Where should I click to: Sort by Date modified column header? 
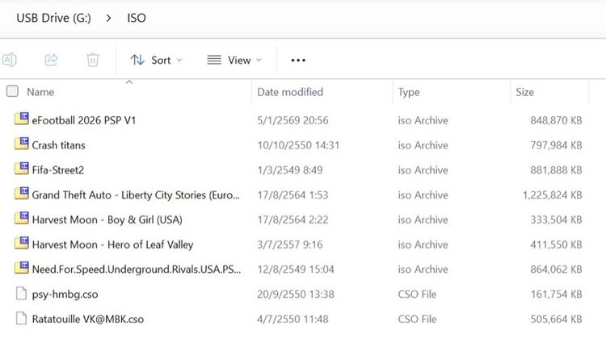290,92
